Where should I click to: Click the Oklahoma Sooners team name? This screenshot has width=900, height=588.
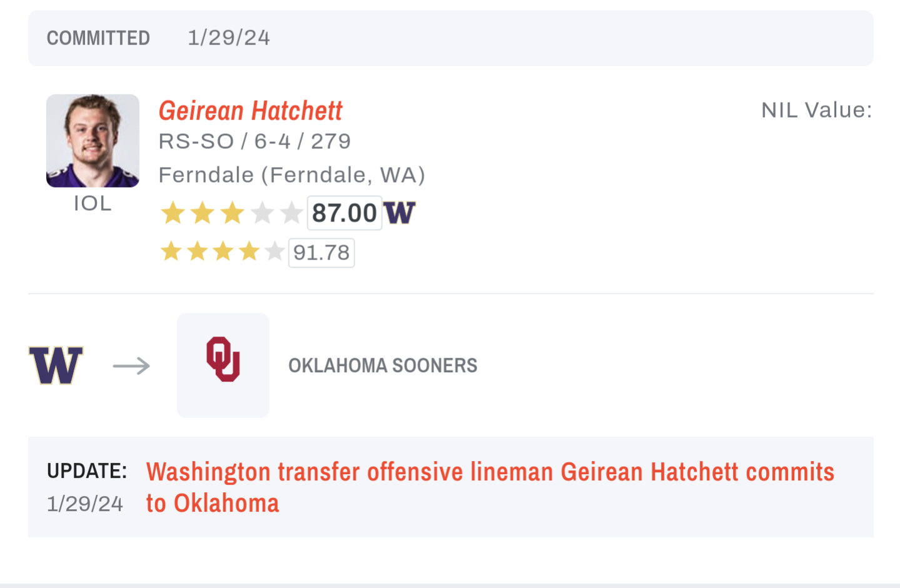(x=382, y=365)
